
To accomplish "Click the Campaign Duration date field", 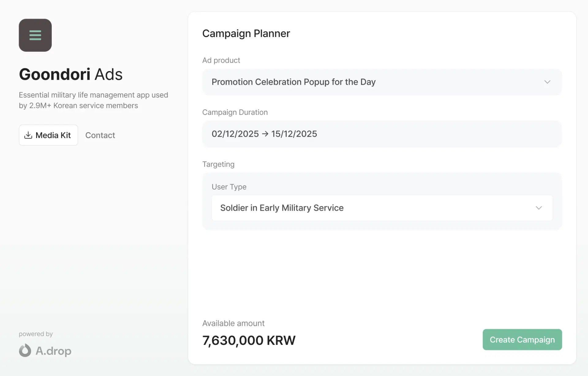I will (382, 134).
